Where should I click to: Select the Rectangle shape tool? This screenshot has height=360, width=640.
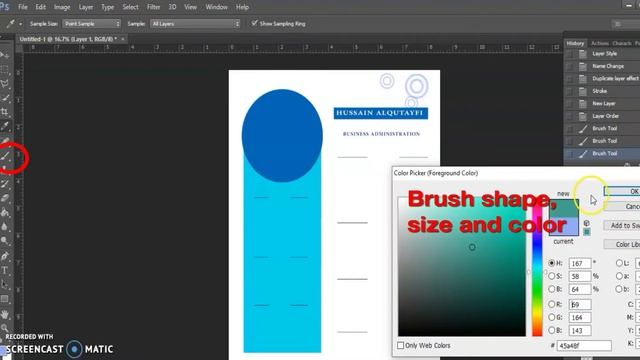pos(5,299)
